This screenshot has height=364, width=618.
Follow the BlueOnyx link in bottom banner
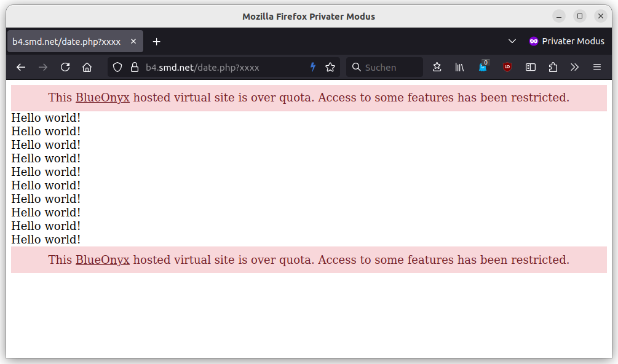103,259
